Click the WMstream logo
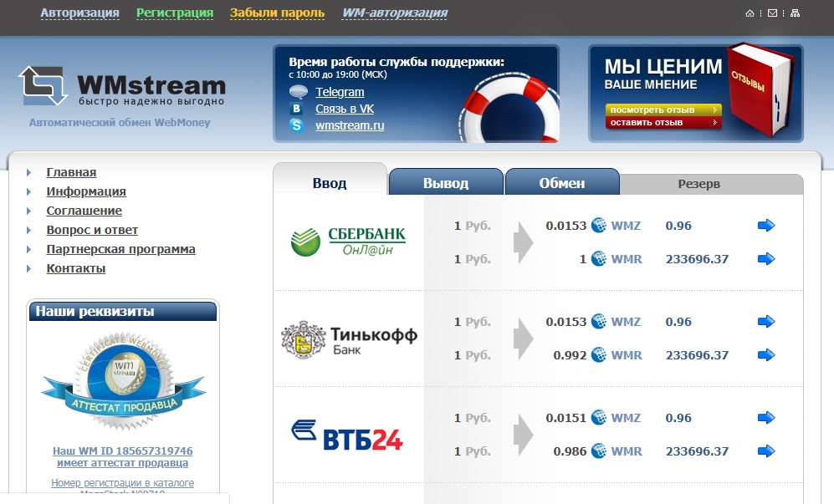The image size is (834, 504). coord(122,85)
